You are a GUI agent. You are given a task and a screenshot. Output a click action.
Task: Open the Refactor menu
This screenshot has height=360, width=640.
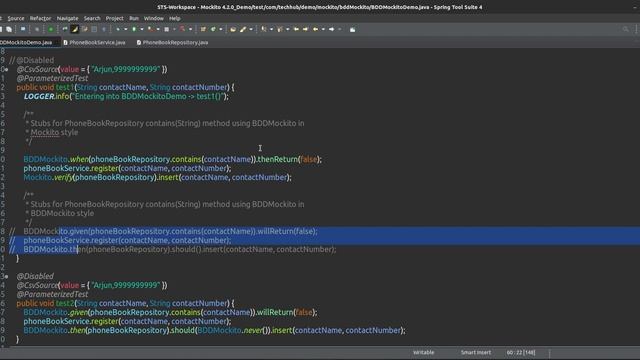coord(40,18)
